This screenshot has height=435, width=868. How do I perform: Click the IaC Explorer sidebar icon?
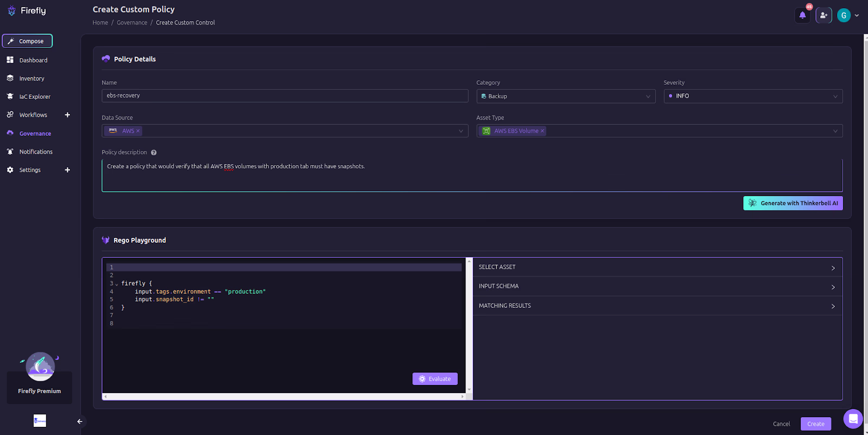[x=10, y=96]
